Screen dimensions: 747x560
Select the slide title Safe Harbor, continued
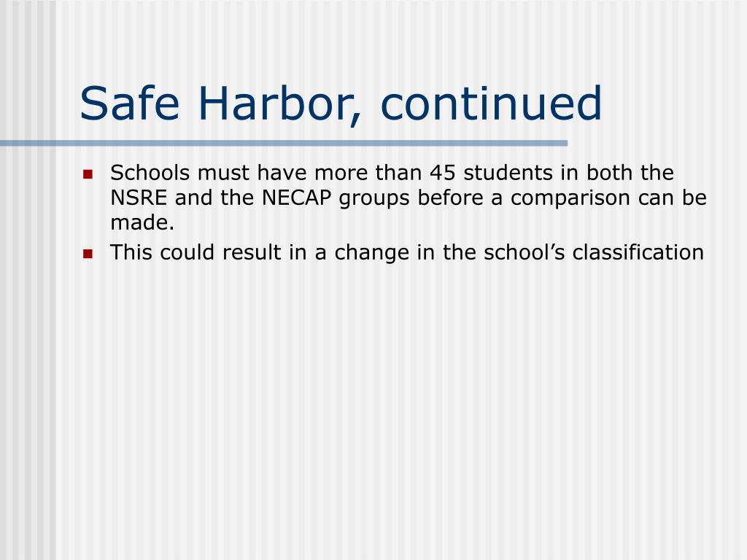pyautogui.click(x=341, y=104)
